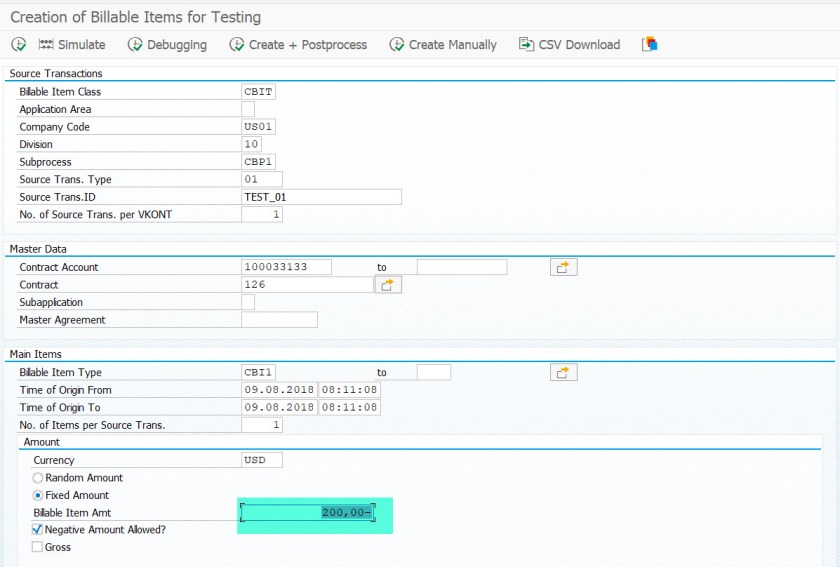This screenshot has height=567, width=840.
Task: Click Time of Origin From date field
Action: pyautogui.click(x=279, y=390)
